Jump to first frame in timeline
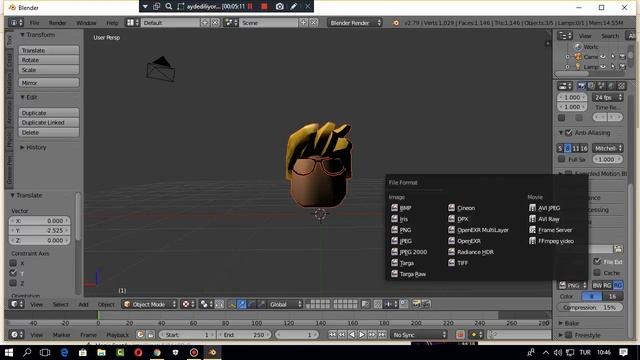The width and height of the screenshot is (640, 360). coord(332,335)
